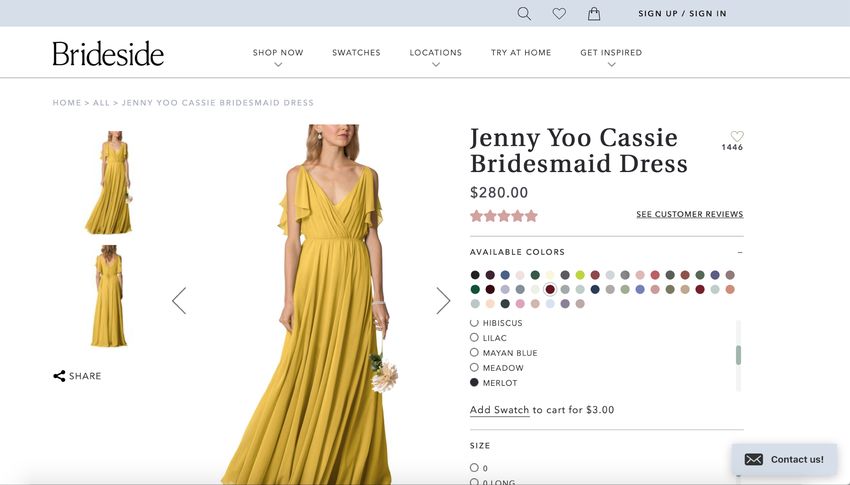
Task: Click the SIZE section heading
Action: point(480,445)
